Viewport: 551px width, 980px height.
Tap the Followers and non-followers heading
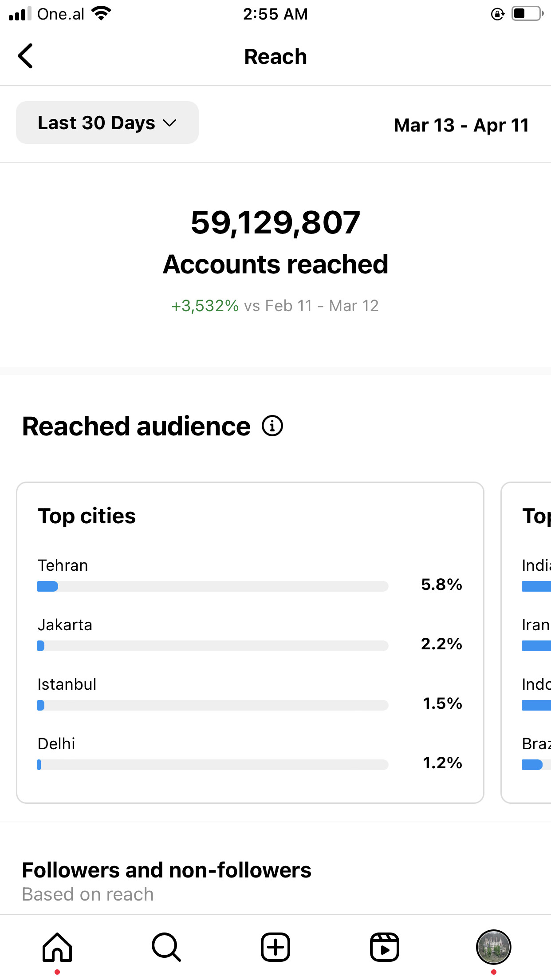[x=166, y=870]
